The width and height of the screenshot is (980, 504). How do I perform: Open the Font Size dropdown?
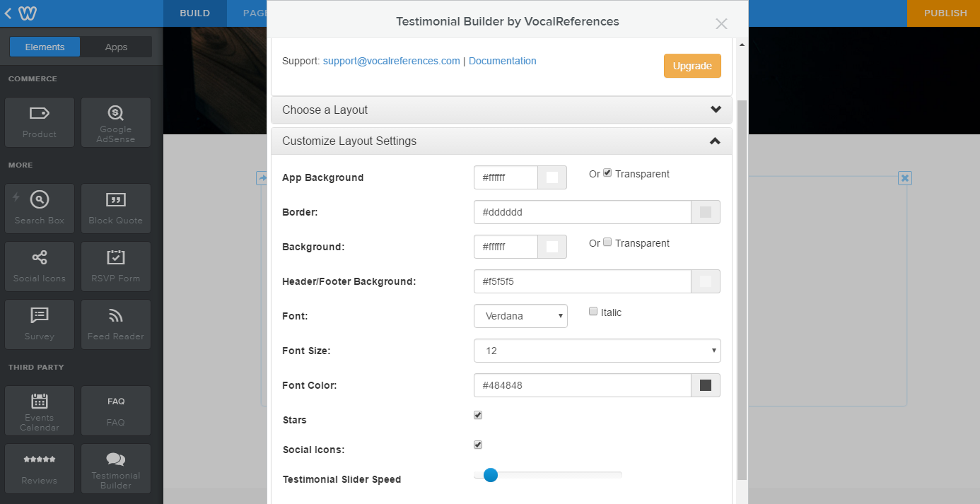pyautogui.click(x=597, y=351)
